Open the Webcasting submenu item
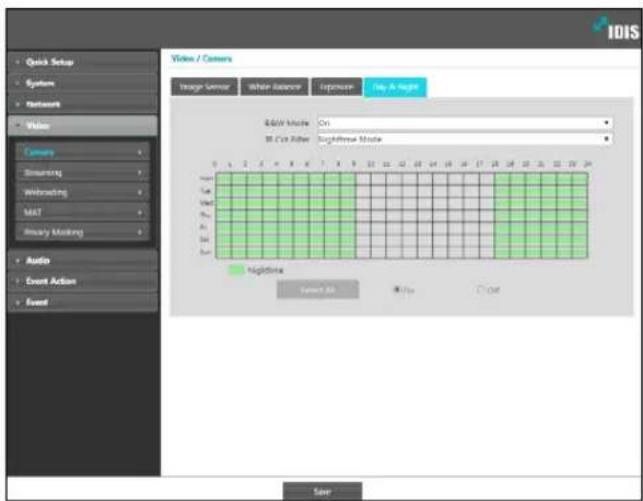This screenshot has width=643, height=501. tap(82, 192)
